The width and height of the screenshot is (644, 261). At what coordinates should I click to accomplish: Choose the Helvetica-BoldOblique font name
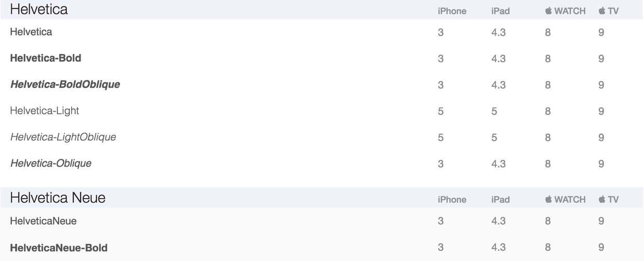click(x=65, y=84)
